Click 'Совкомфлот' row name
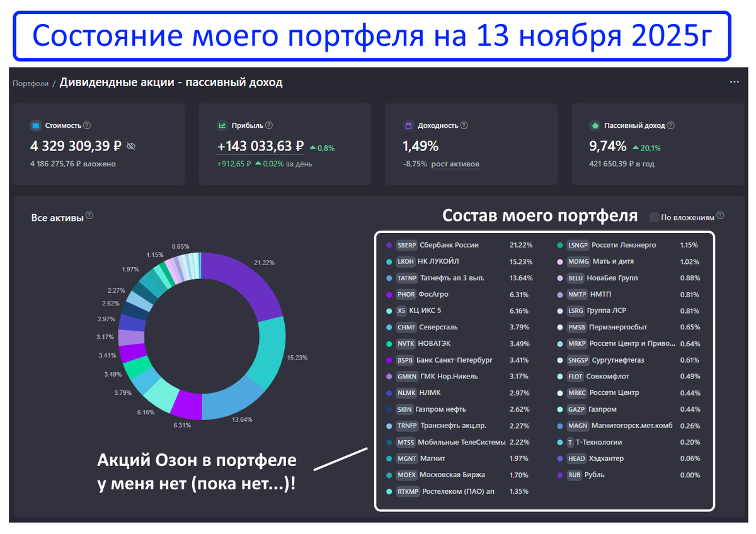 pos(609,376)
